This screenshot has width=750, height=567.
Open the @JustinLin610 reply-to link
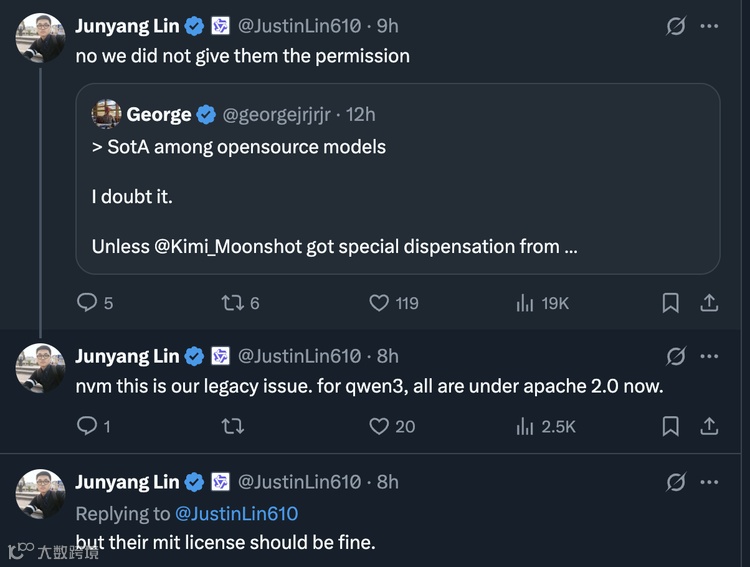click(x=236, y=514)
